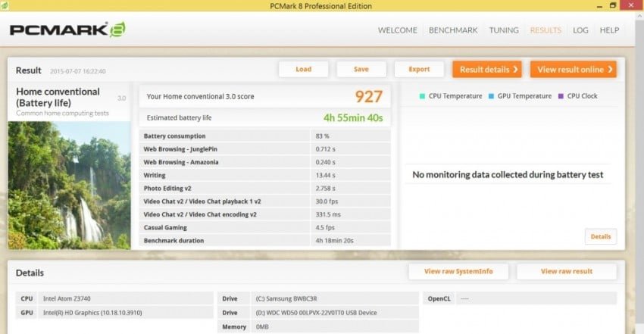Image resolution: width=644 pixels, height=334 pixels.
Task: Click View result online button
Action: pyautogui.click(x=574, y=70)
